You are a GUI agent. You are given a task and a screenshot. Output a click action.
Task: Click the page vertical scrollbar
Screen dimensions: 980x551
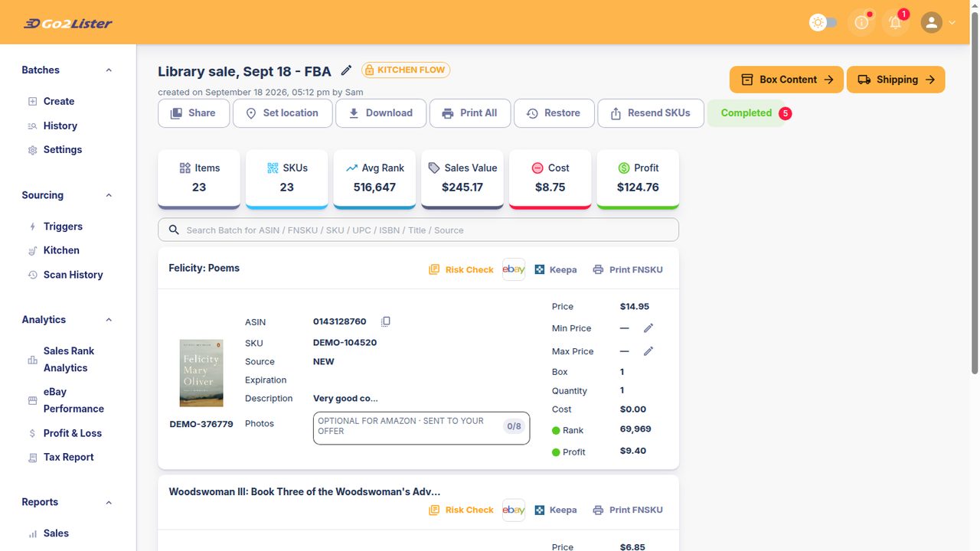click(975, 191)
